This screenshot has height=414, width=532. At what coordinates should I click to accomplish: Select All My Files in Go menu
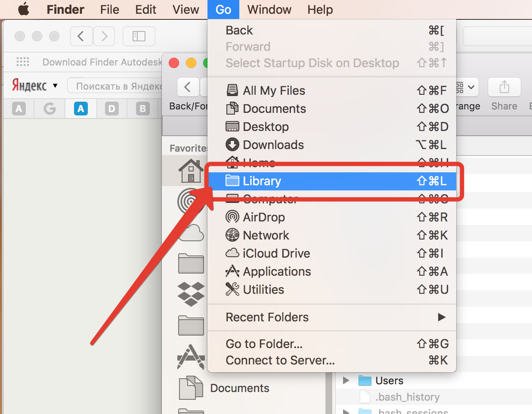coord(332,90)
